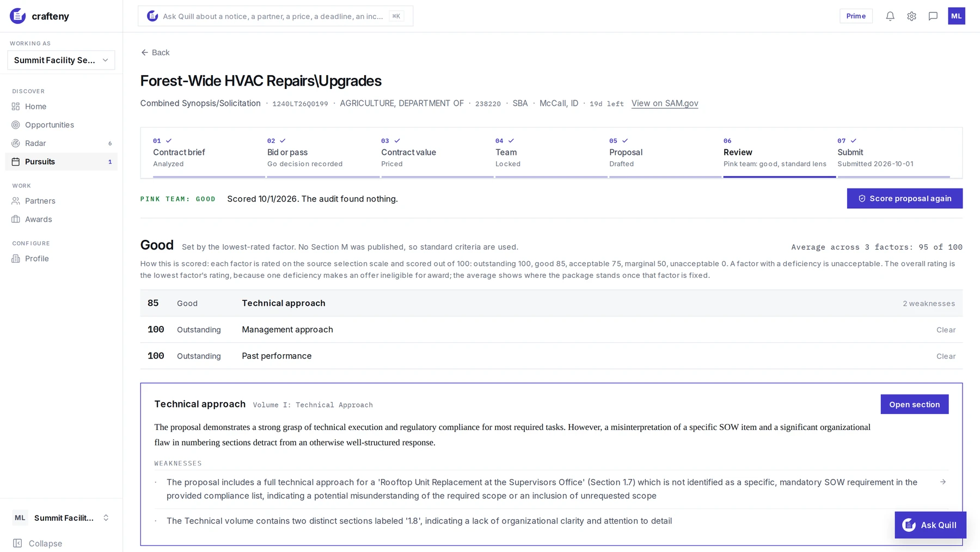Go to Contract value step
The width and height of the screenshot is (980, 552).
437,153
